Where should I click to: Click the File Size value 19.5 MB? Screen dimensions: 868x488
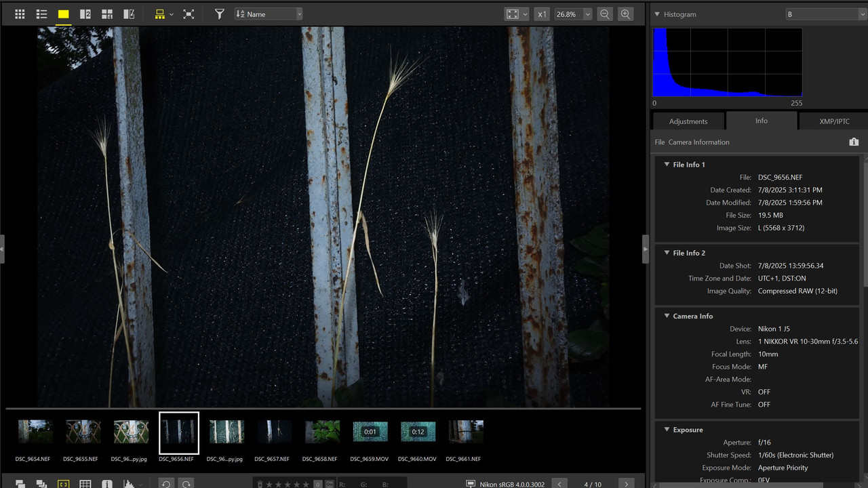pos(770,215)
